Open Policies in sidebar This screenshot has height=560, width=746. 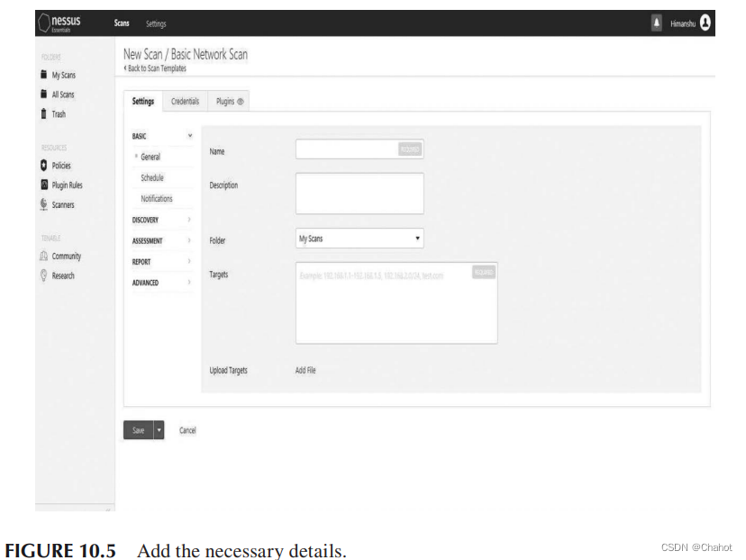pyautogui.click(x=61, y=166)
